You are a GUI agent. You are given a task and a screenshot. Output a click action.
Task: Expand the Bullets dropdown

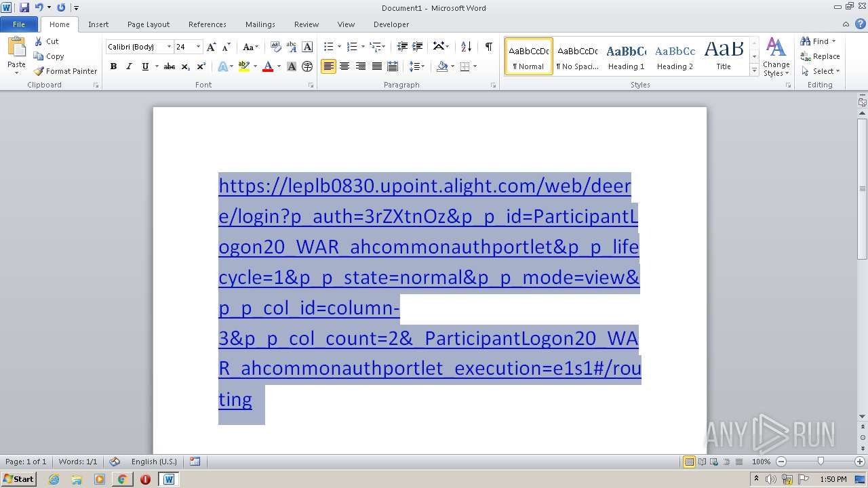[339, 47]
